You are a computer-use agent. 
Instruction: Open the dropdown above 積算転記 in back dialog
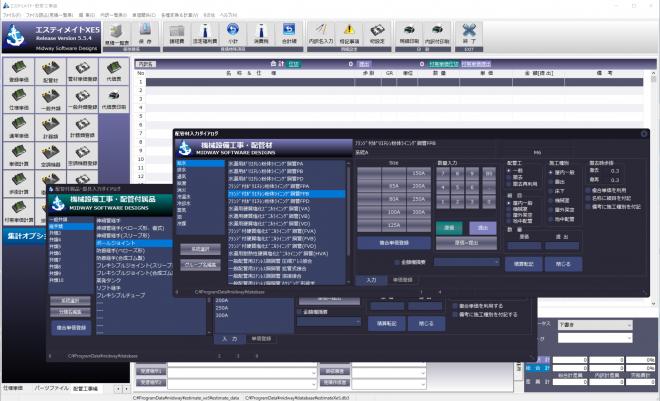tap(329, 322)
